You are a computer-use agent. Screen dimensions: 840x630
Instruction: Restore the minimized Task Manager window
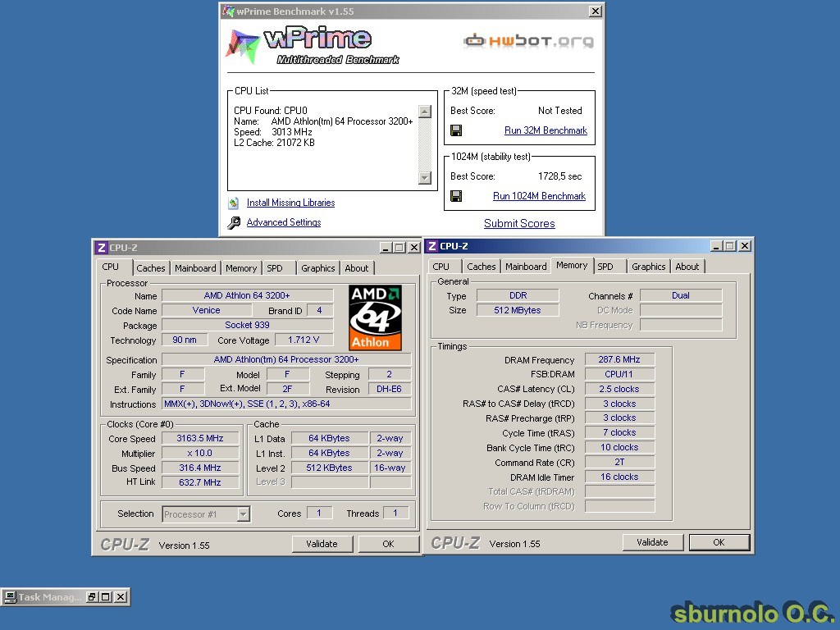92,597
